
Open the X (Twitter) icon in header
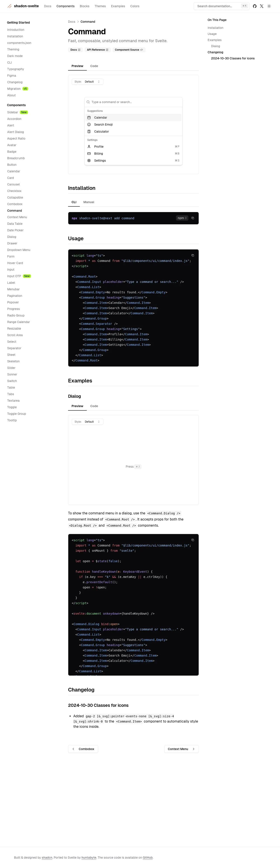click(261, 6)
